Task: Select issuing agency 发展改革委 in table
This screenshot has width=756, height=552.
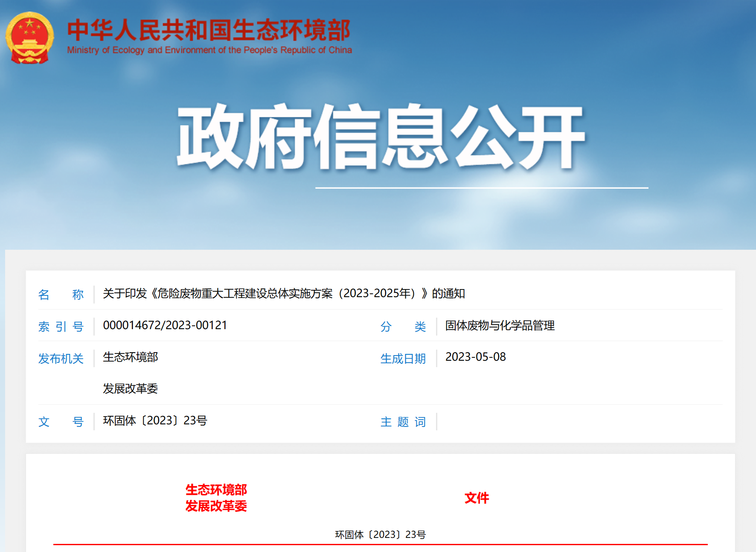Action: (131, 388)
